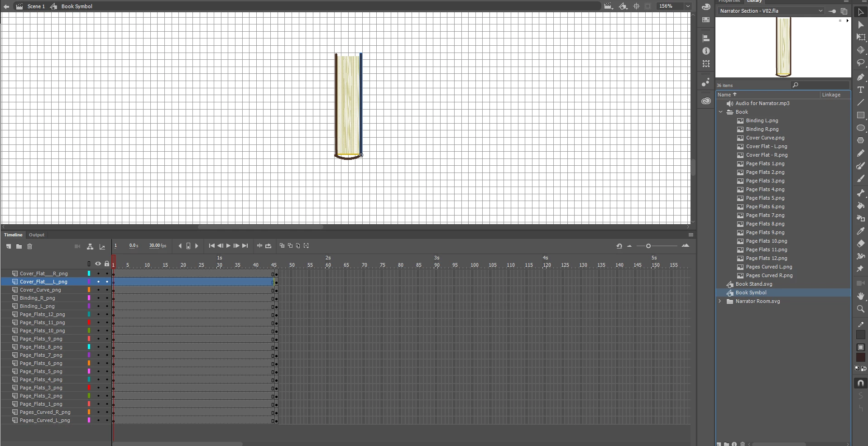Select the Paint Bucket tool
The image size is (868, 446).
click(x=861, y=206)
